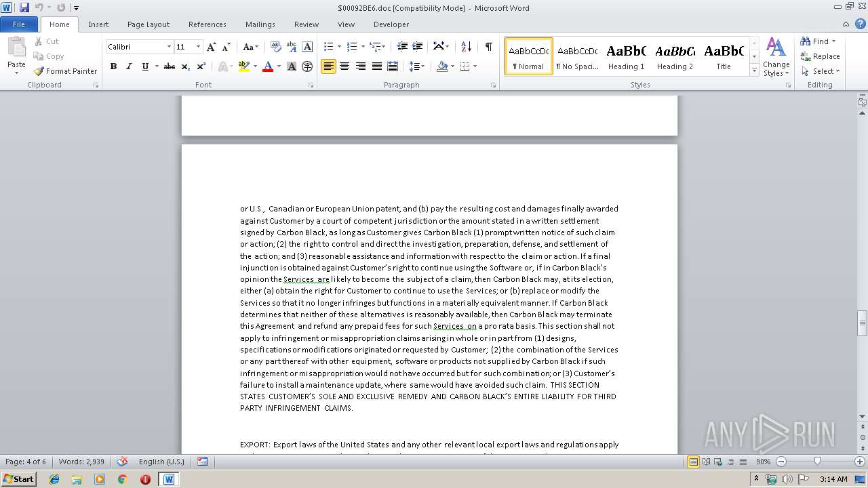Align text to the right
This screenshot has width=868, height=488.
[361, 66]
